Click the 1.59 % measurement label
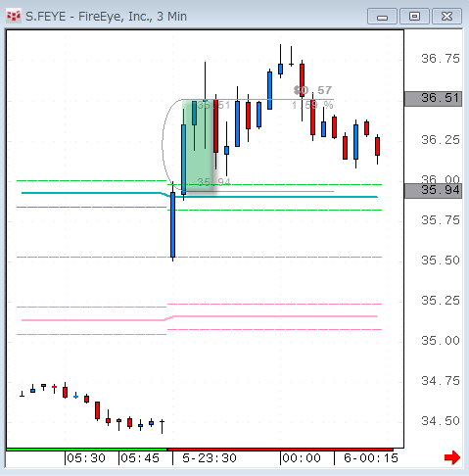469x476 pixels. pos(312,105)
